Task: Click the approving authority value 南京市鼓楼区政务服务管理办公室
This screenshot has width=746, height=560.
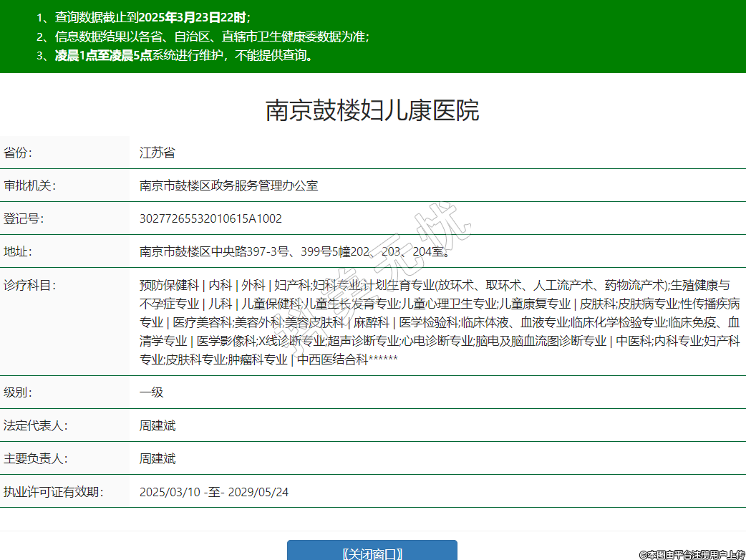Action: [x=228, y=185]
